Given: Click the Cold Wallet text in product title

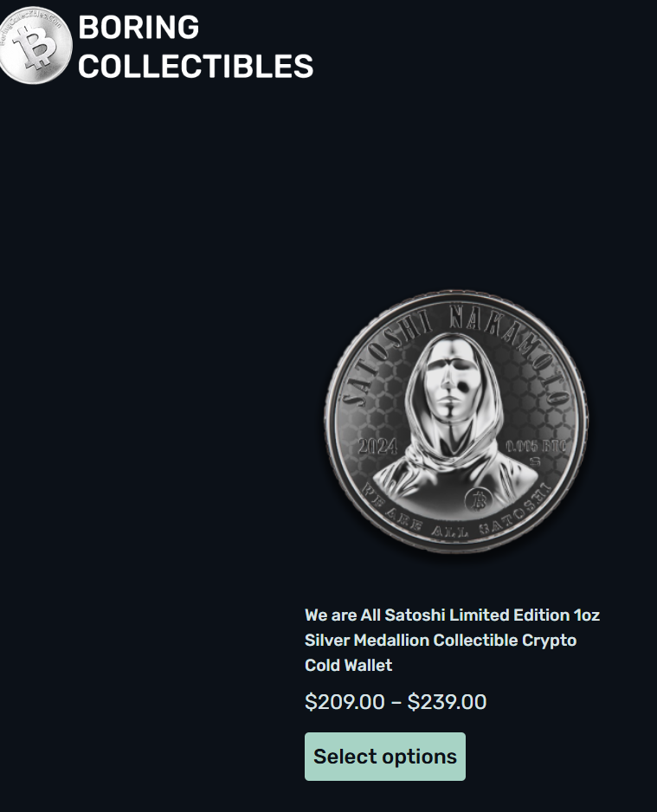Looking at the screenshot, I should [349, 665].
